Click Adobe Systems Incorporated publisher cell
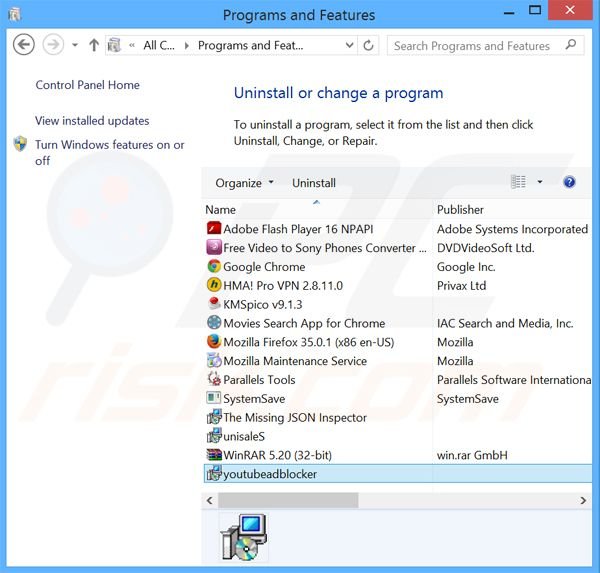Viewport: 600px width, 573px height. (x=512, y=229)
